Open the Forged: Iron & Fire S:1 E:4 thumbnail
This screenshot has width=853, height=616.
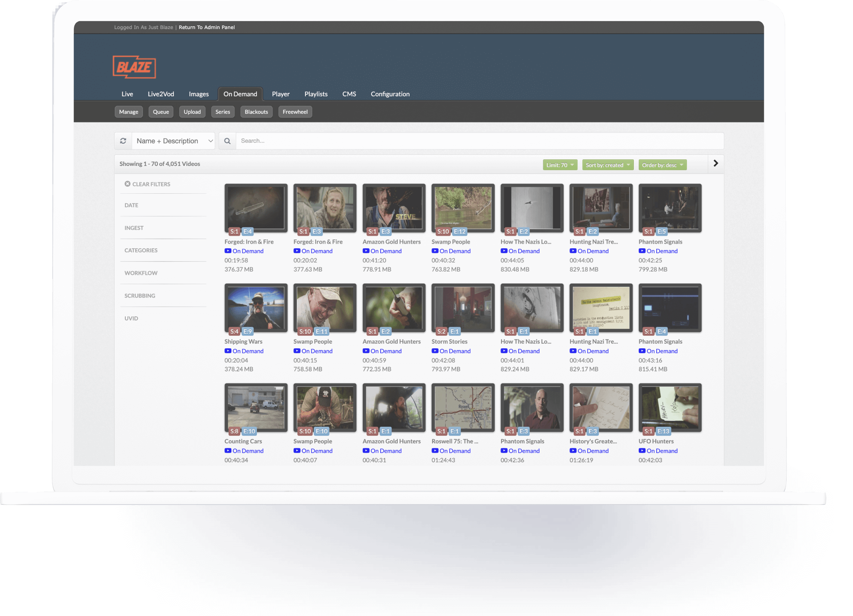(256, 208)
